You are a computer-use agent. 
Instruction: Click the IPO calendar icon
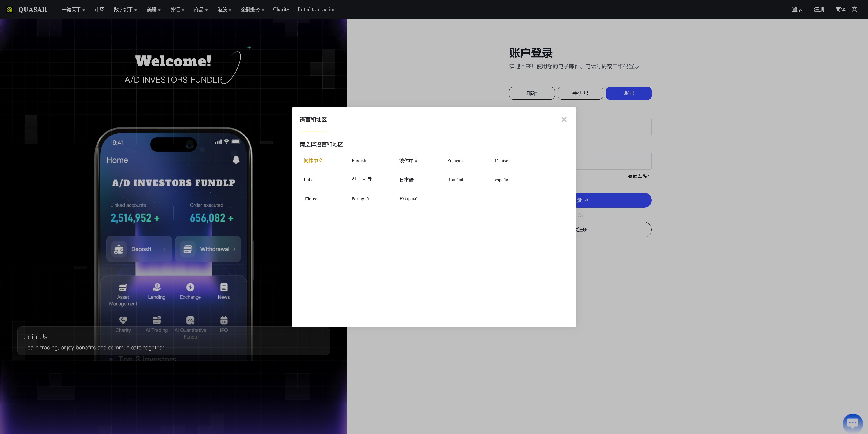224,320
